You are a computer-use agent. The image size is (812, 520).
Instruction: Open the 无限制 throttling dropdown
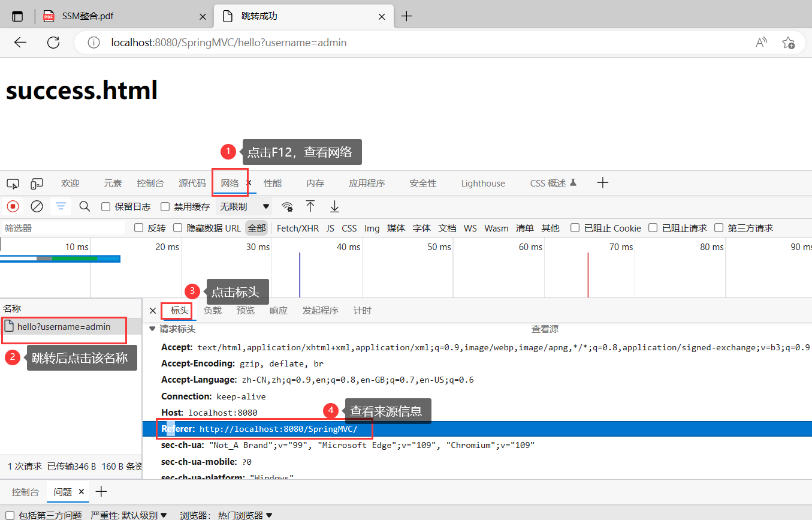(x=244, y=206)
